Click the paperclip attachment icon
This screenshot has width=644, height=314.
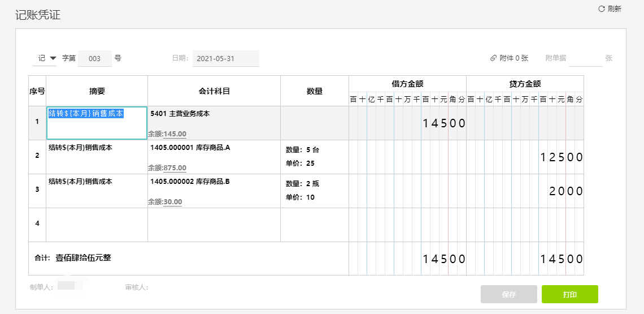494,58
